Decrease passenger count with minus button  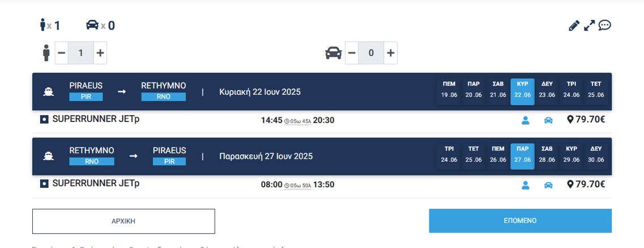(x=62, y=53)
